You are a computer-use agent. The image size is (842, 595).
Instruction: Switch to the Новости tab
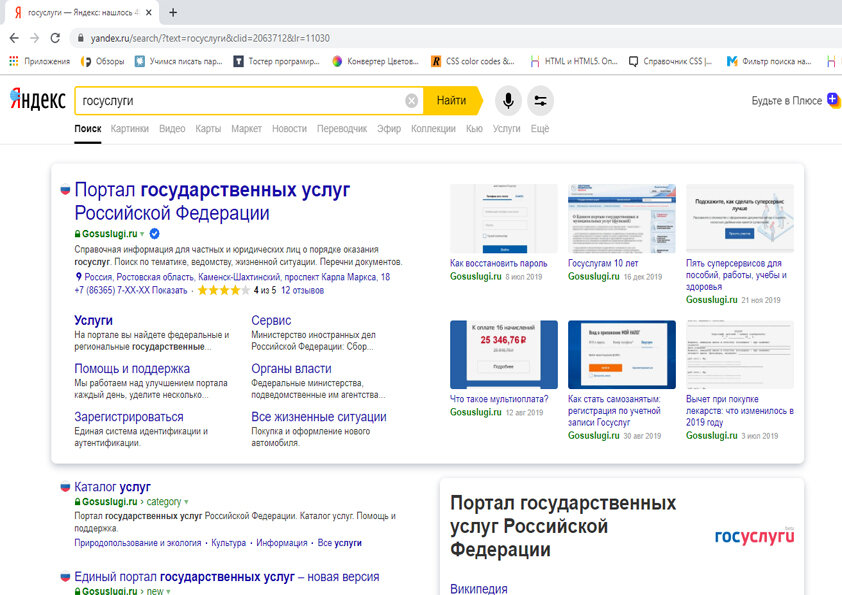(x=289, y=129)
